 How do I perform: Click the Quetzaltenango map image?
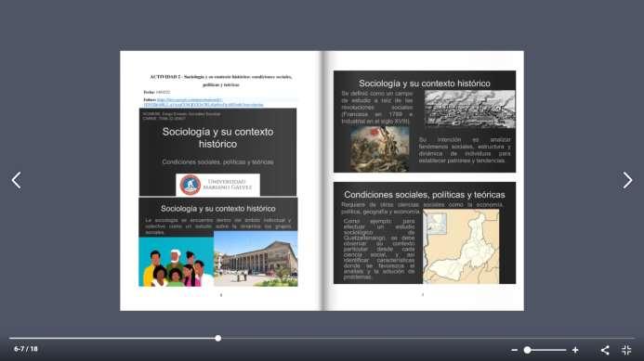[461, 246]
